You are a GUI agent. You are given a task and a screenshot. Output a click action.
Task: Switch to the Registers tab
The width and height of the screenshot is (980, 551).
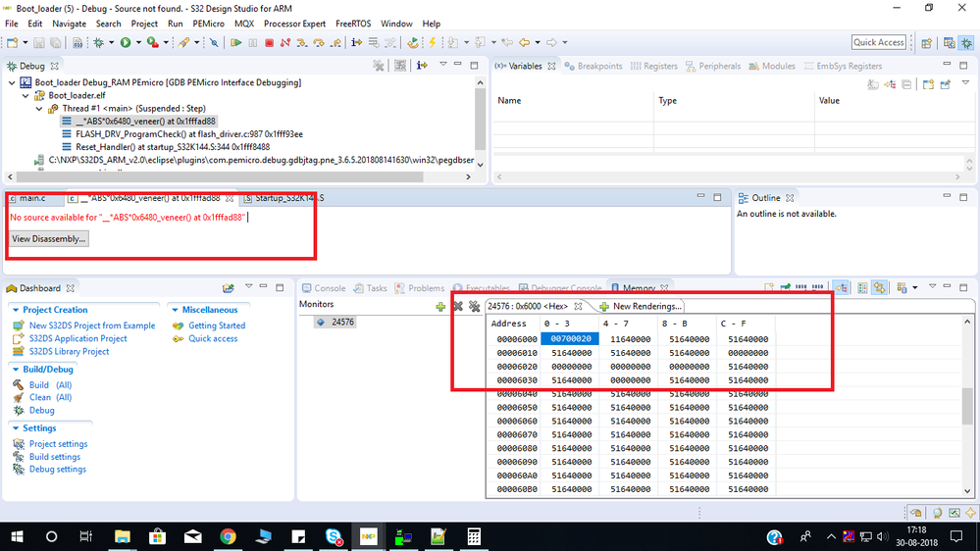653,66
